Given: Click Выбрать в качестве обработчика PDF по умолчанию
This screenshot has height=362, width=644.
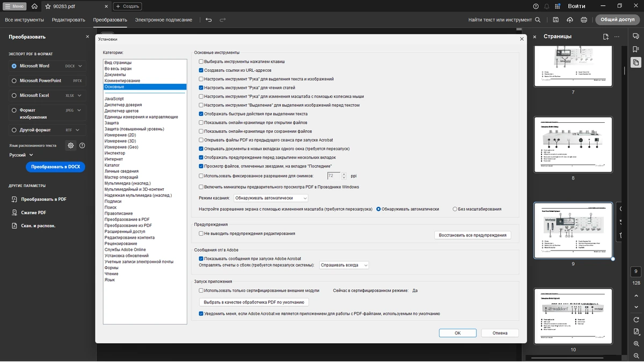Looking at the screenshot, I should (x=254, y=302).
